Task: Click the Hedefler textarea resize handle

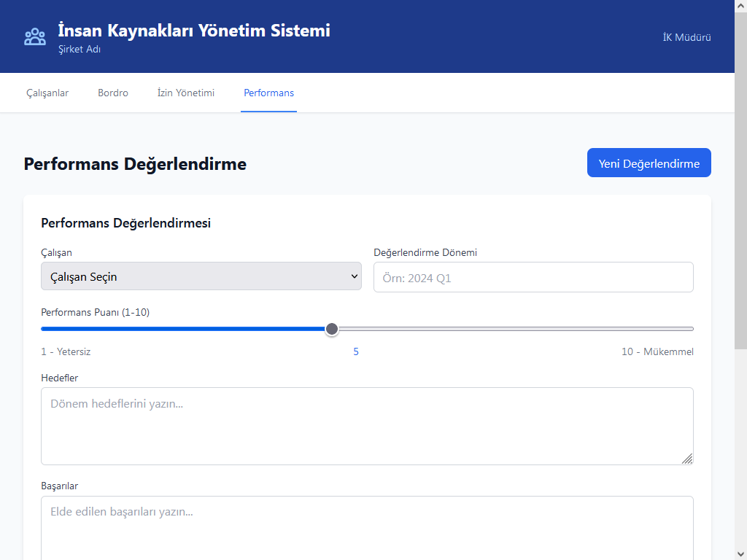Action: coord(687,459)
